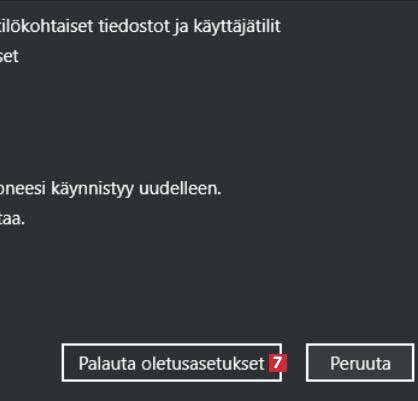Click the 'taa.' text fragment below the restart notice
The height and width of the screenshot is (401, 418).
pos(12,219)
